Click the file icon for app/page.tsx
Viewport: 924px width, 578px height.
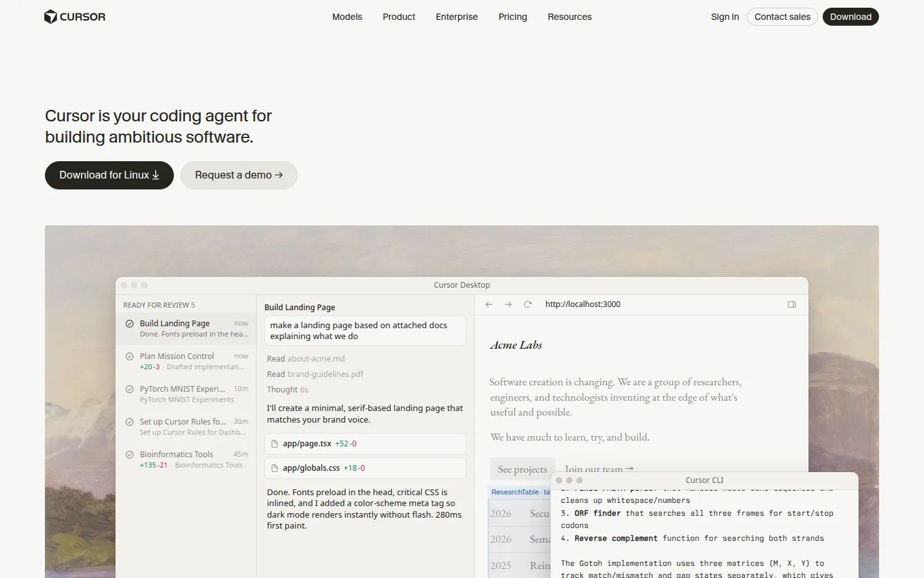pyautogui.click(x=275, y=444)
